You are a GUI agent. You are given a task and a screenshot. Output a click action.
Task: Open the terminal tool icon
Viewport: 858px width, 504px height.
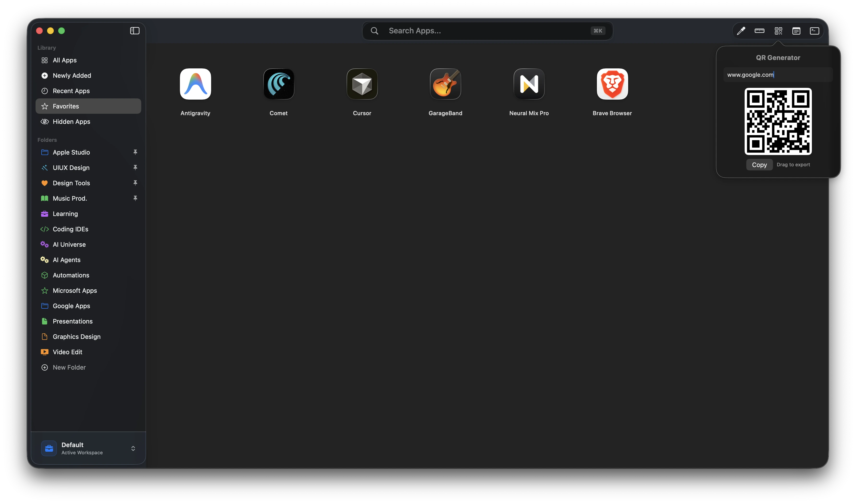click(815, 31)
